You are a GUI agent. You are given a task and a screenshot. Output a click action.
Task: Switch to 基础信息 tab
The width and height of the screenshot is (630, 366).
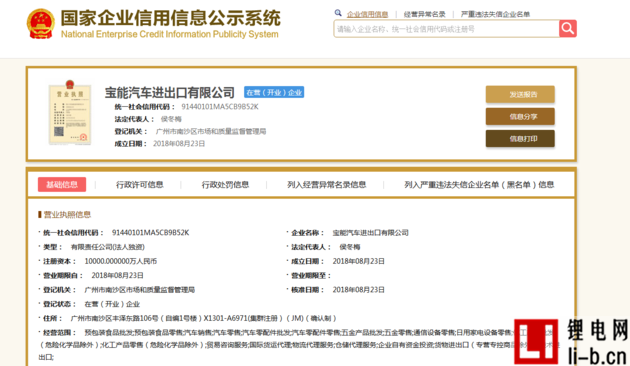62,184
